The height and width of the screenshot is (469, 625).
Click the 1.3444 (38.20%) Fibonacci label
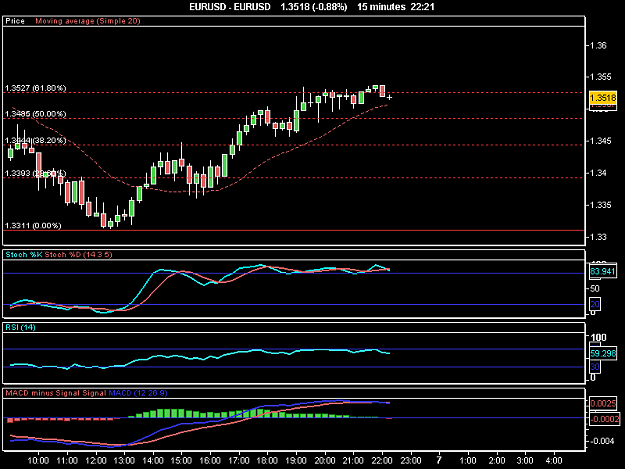[x=35, y=140]
